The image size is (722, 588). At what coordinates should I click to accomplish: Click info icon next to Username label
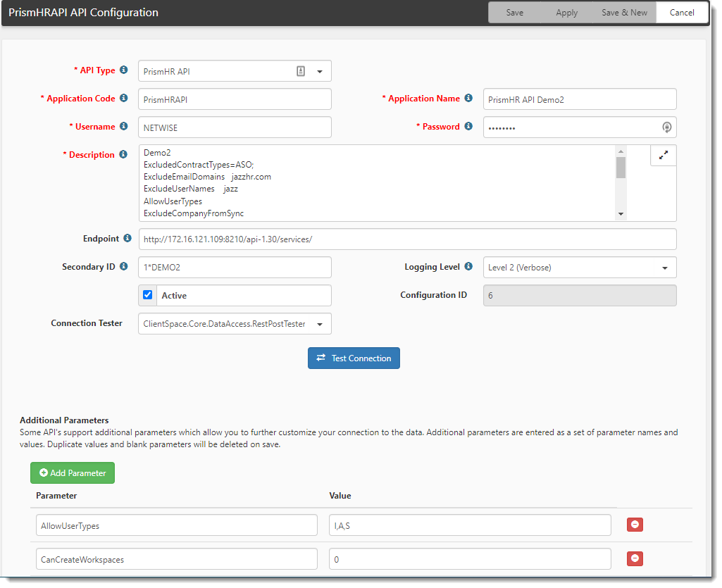pos(124,127)
